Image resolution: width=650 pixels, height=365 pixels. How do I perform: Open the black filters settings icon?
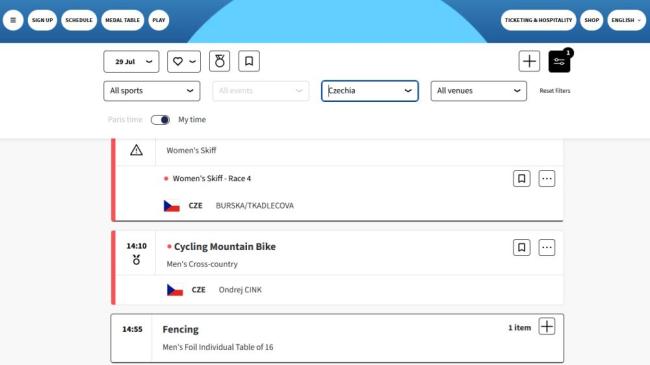tap(559, 61)
